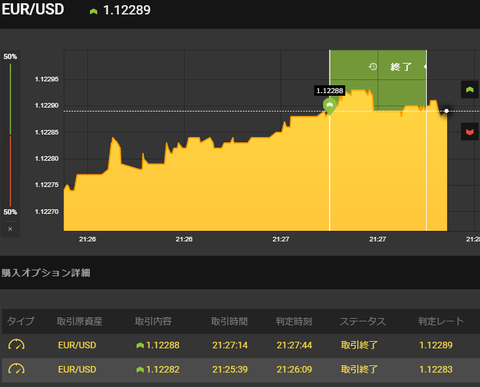
Task: Click the white current-price dot on chart
Action: click(x=447, y=111)
